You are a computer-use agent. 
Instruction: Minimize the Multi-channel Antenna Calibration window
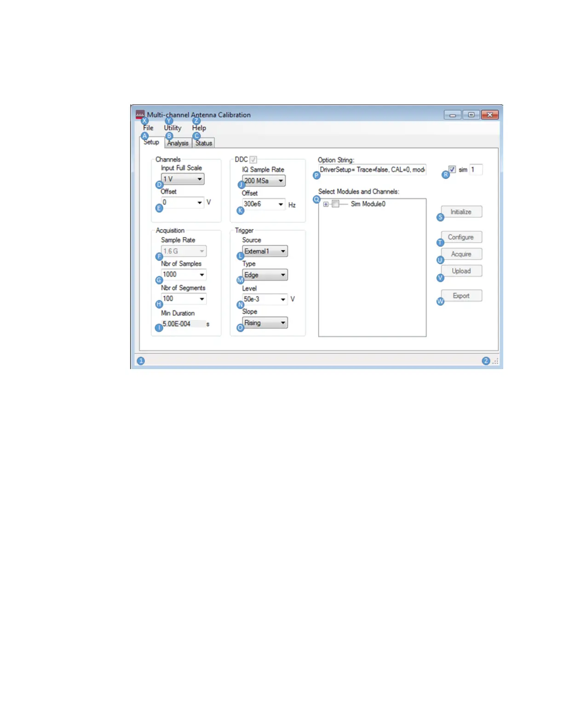(453, 115)
